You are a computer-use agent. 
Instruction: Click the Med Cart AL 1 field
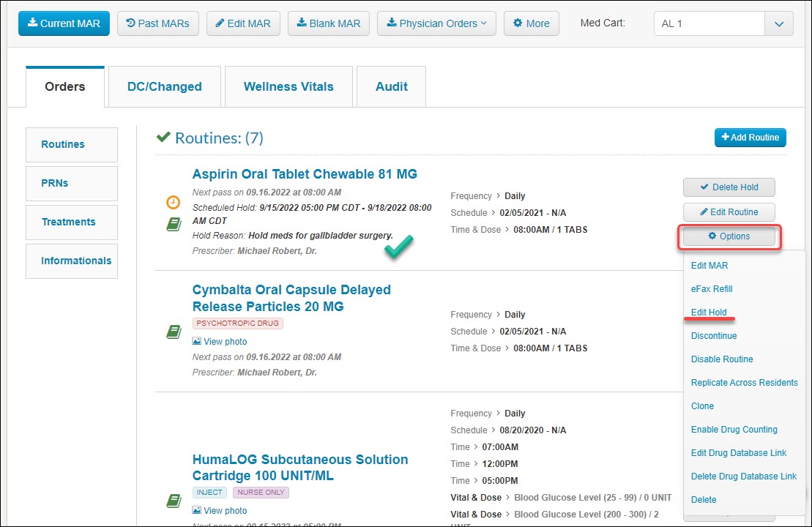[709, 24]
